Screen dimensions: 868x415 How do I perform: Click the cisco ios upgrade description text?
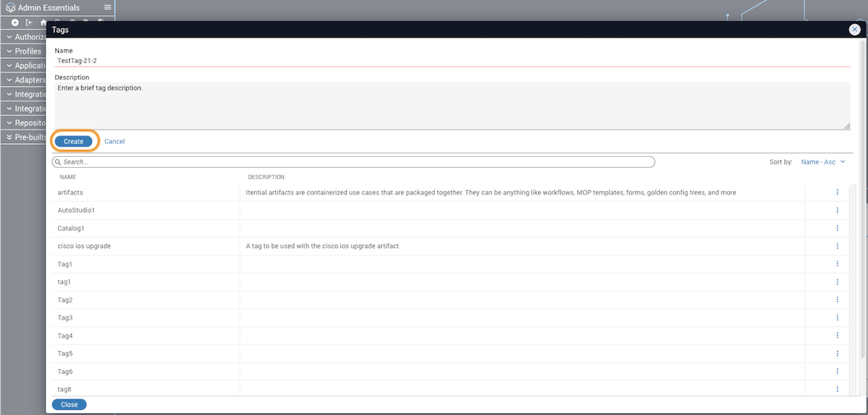pyautogui.click(x=322, y=246)
